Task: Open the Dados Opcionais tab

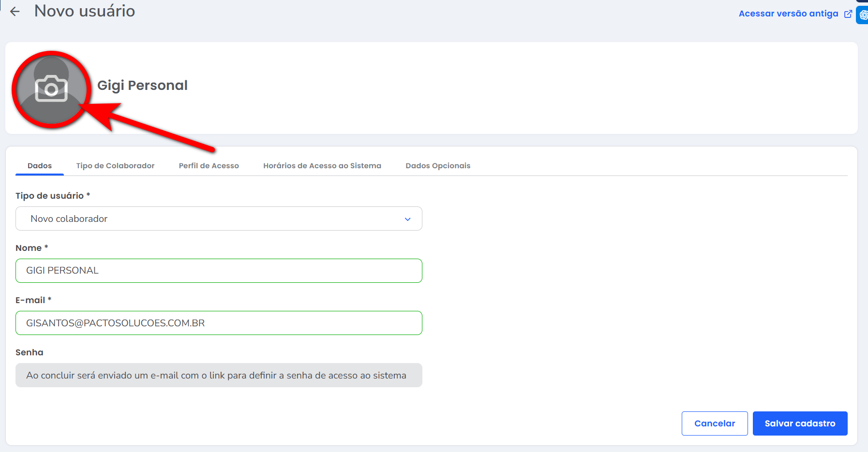Action: click(437, 166)
